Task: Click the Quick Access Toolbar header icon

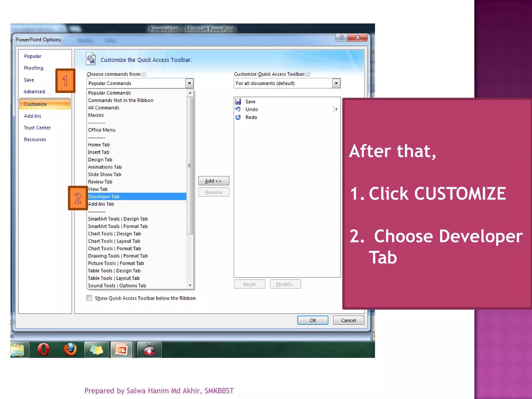Action: (x=91, y=59)
